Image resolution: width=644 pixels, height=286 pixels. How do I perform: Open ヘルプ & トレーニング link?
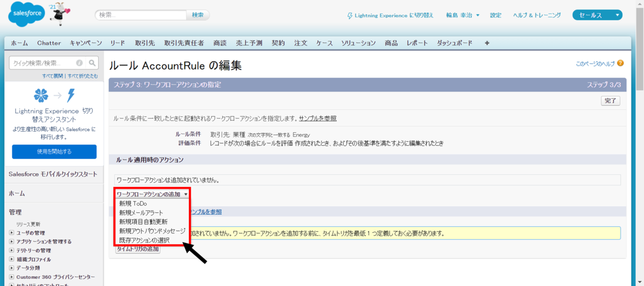pos(537,15)
